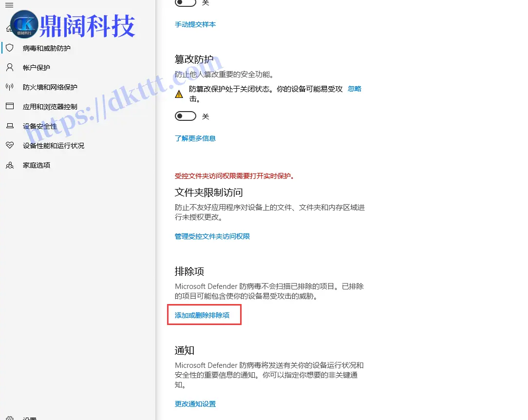
Task: Click the heart icon for 设备性能和运行状况
Action: 10,145
